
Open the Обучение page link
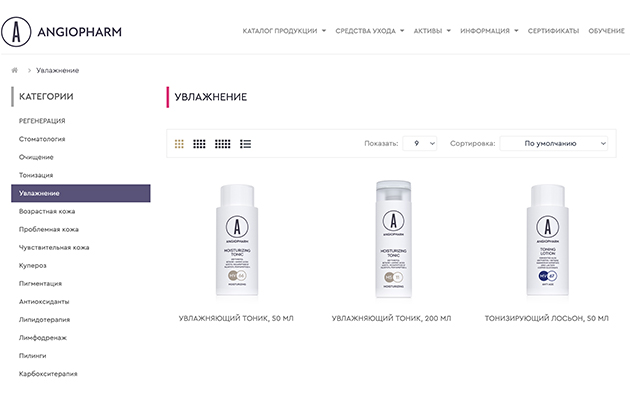606,31
